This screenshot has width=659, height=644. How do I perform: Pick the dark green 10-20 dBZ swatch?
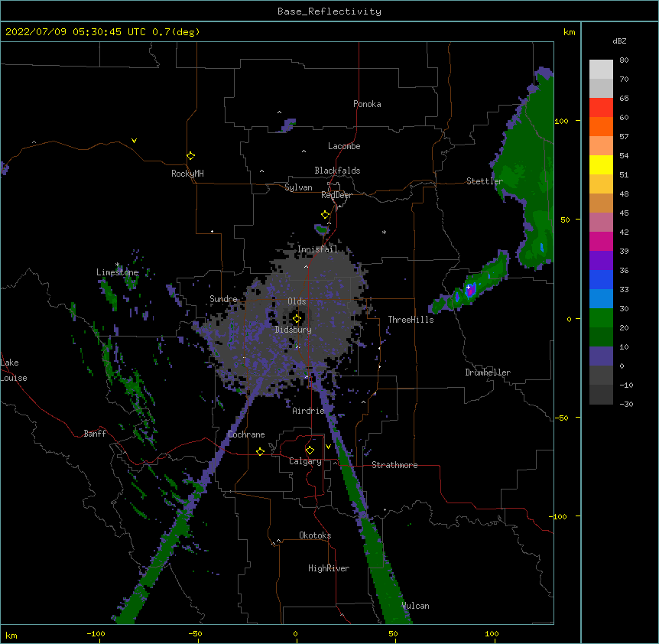coord(601,337)
